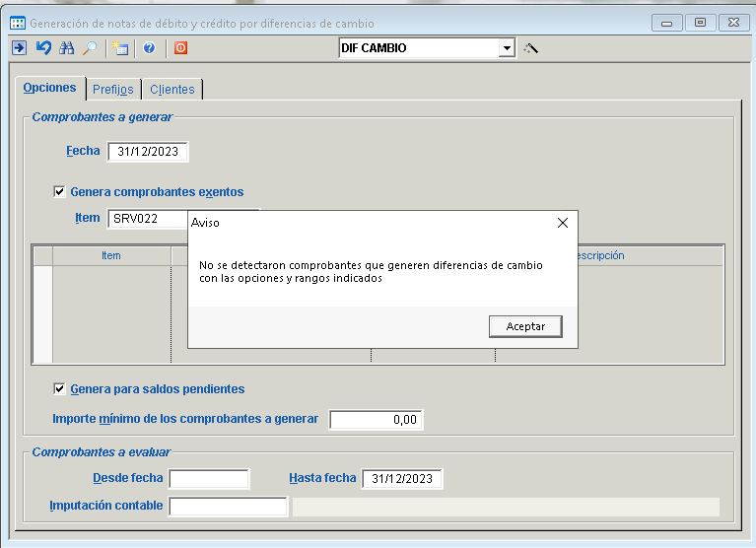Click the undo arrow toolbar icon

(42, 47)
